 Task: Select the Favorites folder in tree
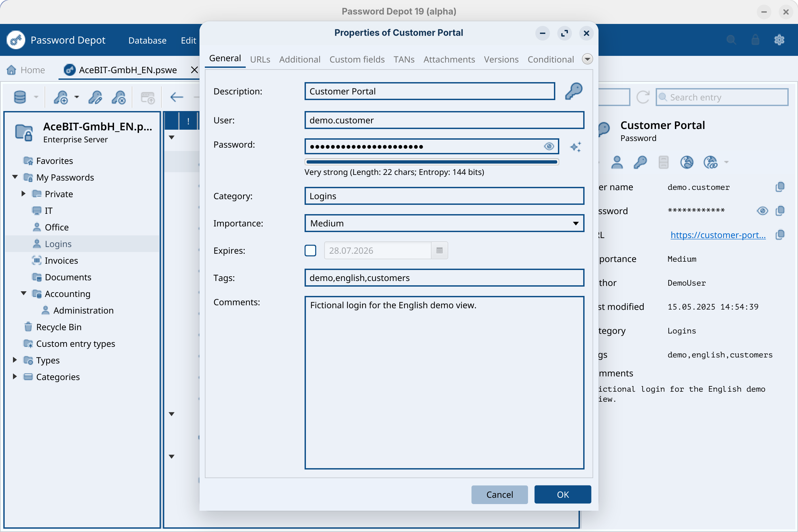click(x=82, y=161)
